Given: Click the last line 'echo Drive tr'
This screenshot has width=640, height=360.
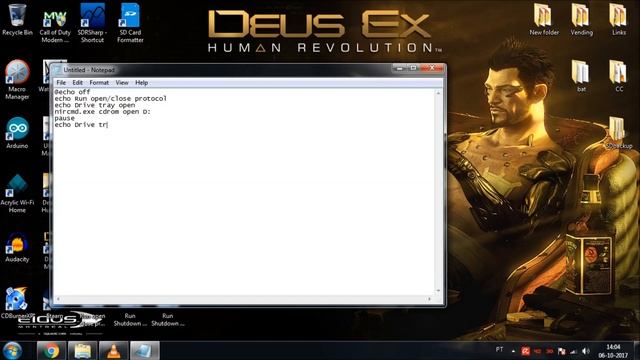Looking at the screenshot, I should click(x=81, y=124).
